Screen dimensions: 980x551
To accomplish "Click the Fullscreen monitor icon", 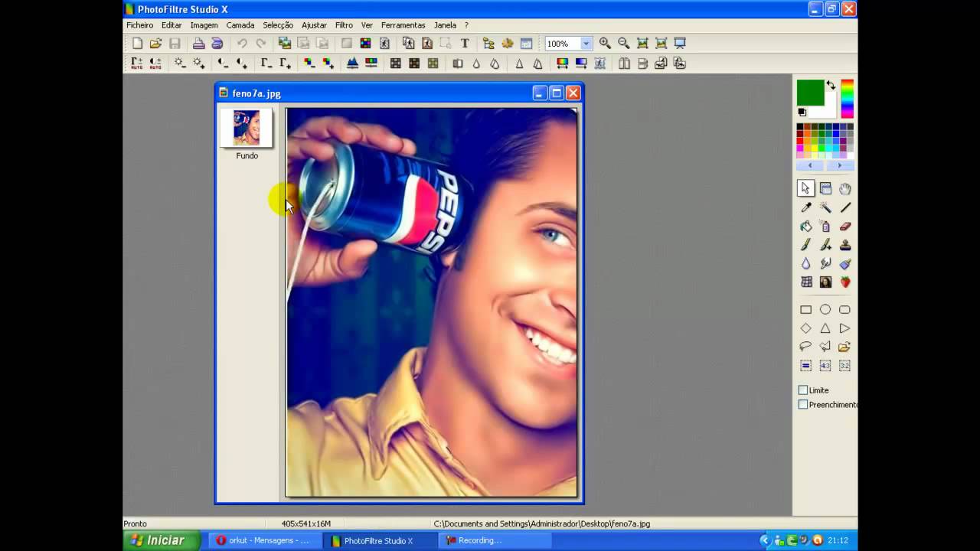I will (x=680, y=44).
